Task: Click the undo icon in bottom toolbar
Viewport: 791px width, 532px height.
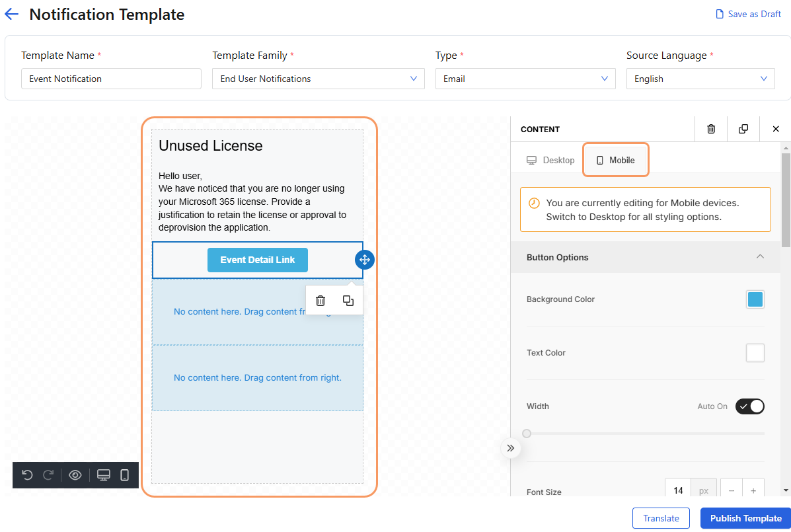Action: [27, 475]
